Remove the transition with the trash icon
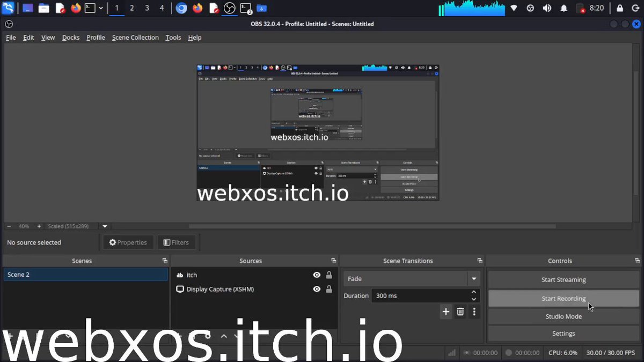The height and width of the screenshot is (362, 644). point(460,312)
